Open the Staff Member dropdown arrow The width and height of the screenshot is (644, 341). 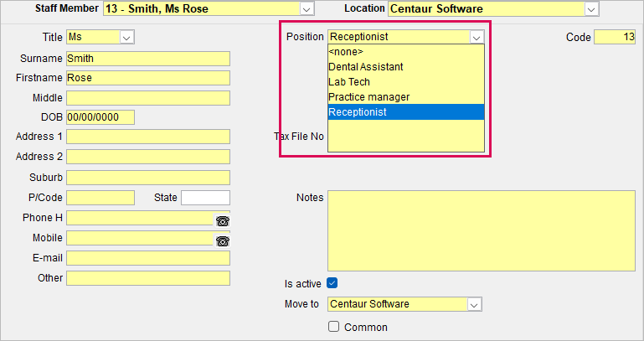(307, 9)
